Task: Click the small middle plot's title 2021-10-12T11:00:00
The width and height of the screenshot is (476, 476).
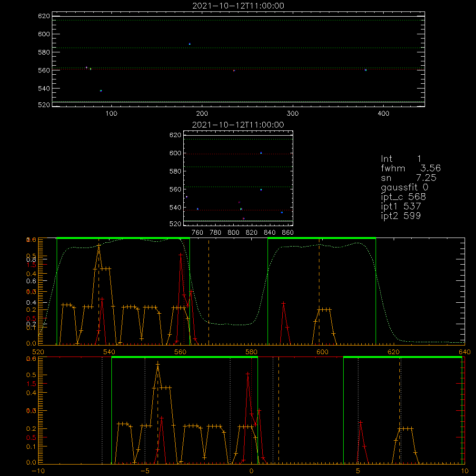Action: click(238, 125)
